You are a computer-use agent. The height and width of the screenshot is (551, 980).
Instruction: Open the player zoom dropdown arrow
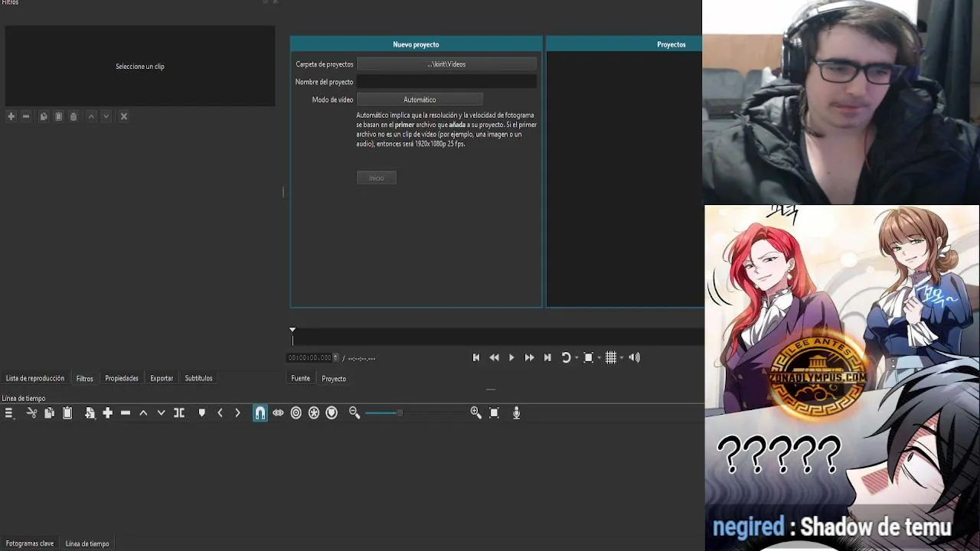(x=599, y=358)
